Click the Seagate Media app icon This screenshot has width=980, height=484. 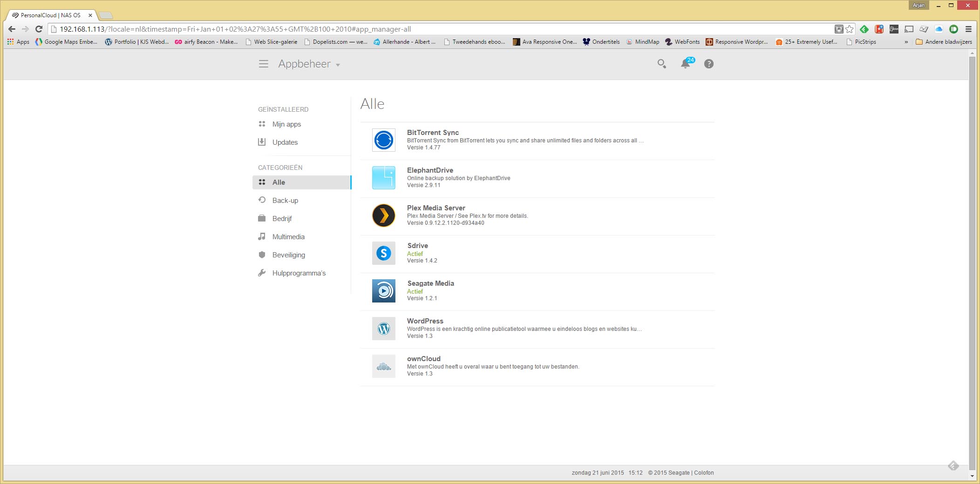coord(384,291)
